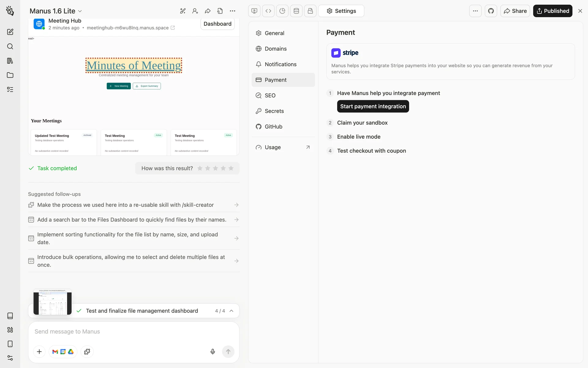The image size is (588, 368).
Task: Open the Manus 1.6 Lite model dropdown
Action: (56, 11)
